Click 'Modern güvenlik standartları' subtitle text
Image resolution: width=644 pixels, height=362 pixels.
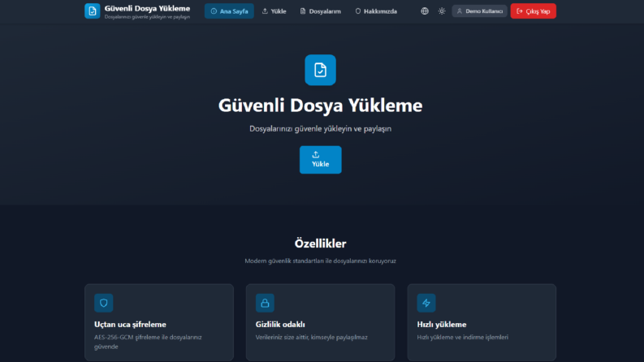(x=320, y=261)
